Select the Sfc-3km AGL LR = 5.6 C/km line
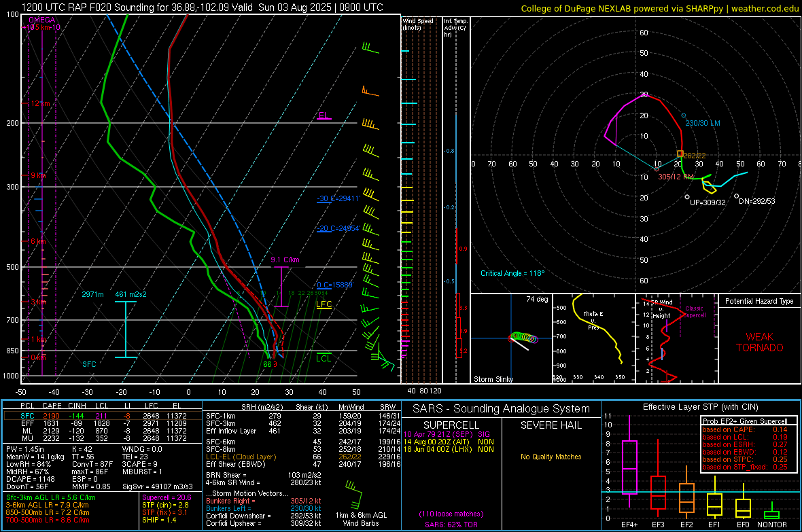802x532 pixels. [51, 497]
